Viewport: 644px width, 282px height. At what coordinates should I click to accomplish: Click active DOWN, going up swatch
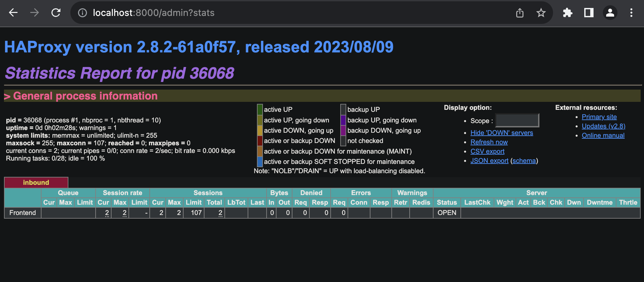pos(260,130)
